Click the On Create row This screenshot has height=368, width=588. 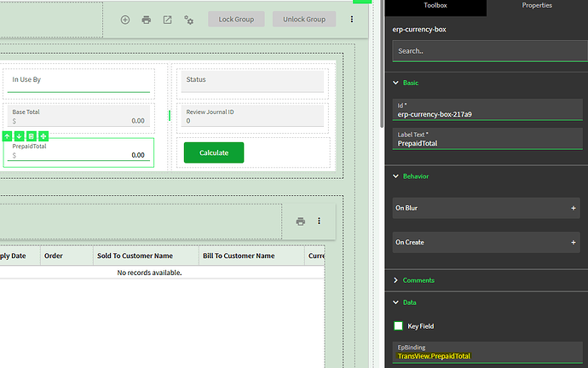coord(486,243)
